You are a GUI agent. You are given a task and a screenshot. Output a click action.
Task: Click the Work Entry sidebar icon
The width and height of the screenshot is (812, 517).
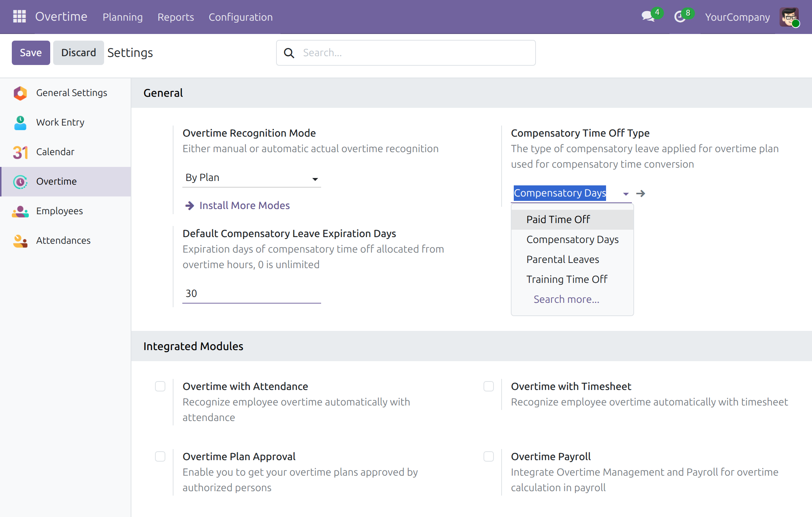click(x=20, y=123)
